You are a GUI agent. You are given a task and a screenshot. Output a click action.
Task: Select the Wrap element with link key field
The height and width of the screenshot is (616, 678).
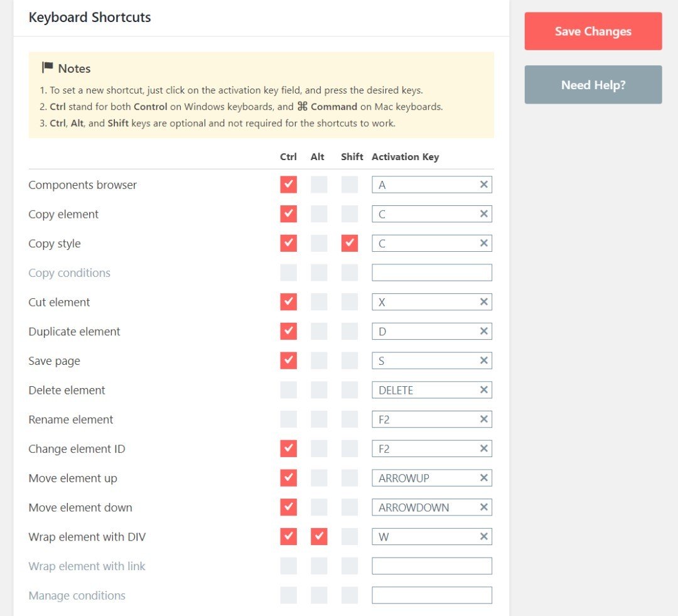[431, 566]
